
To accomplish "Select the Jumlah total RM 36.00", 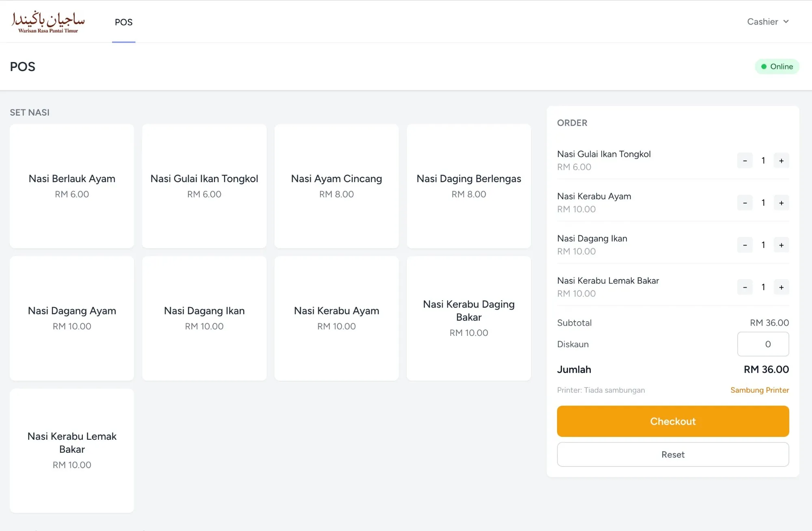I will (766, 369).
